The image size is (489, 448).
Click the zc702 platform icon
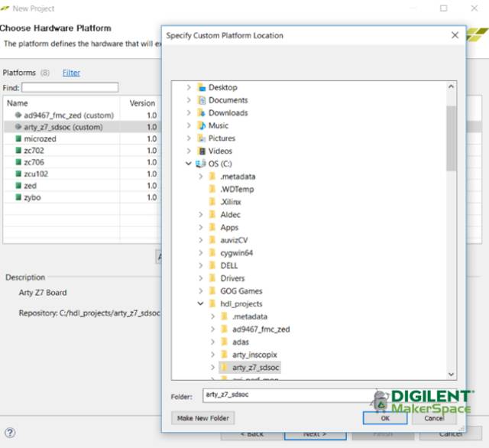[18, 151]
